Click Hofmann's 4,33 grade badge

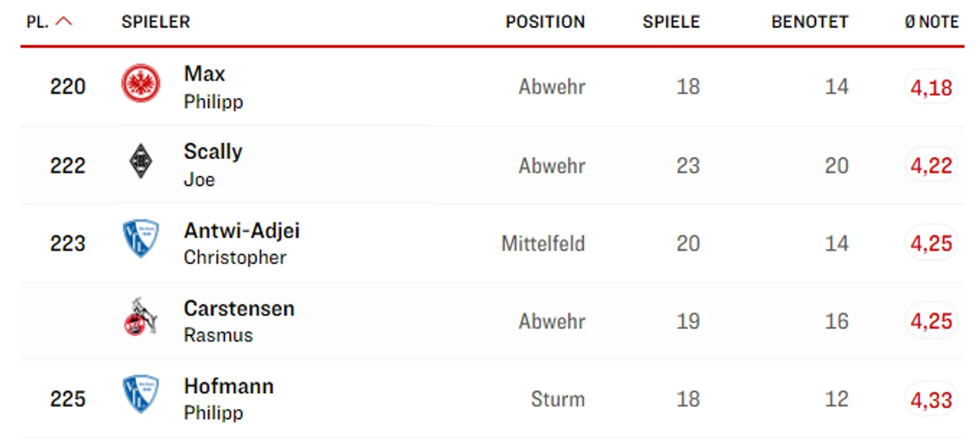click(x=931, y=400)
